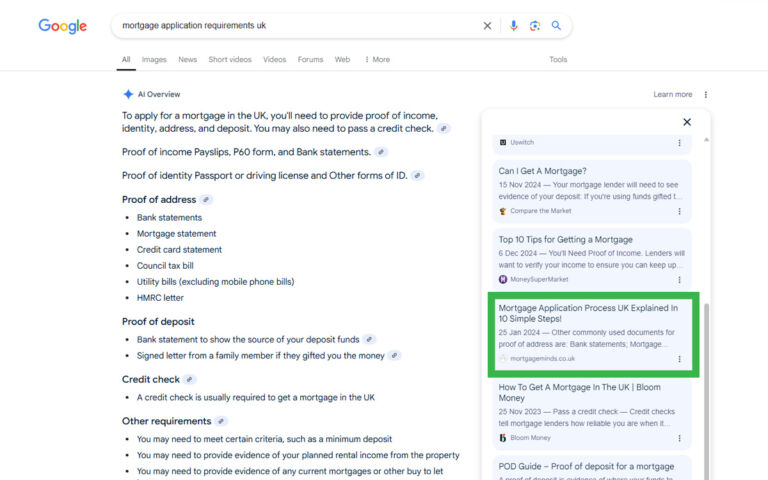Click link icon beside Credit check heading
Screen dimensions: 768x480
(190, 380)
